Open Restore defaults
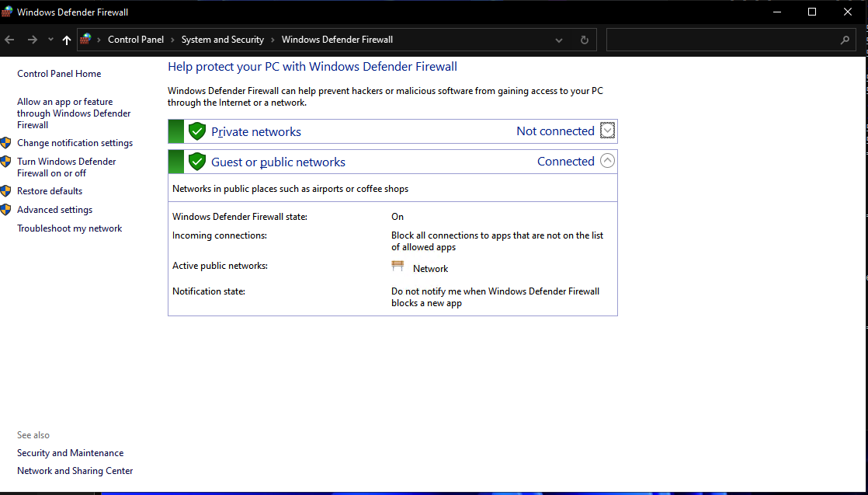Viewport: 868px width, 495px height. coord(49,190)
